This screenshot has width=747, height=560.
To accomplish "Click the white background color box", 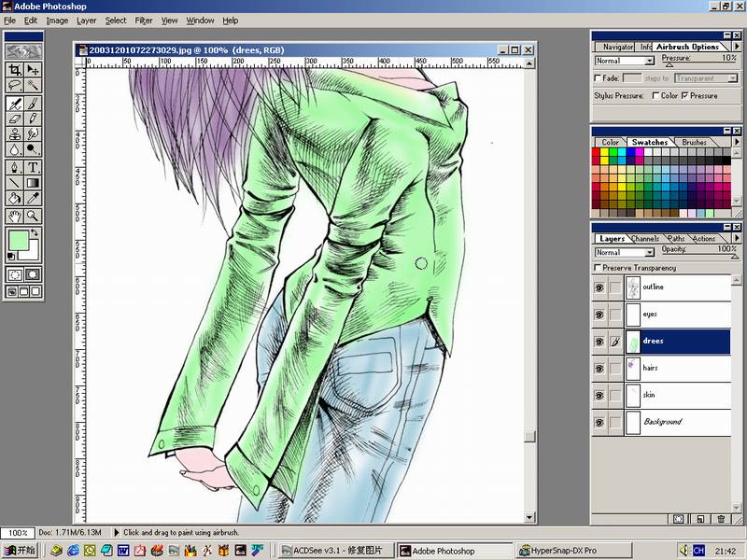I will pos(32,253).
